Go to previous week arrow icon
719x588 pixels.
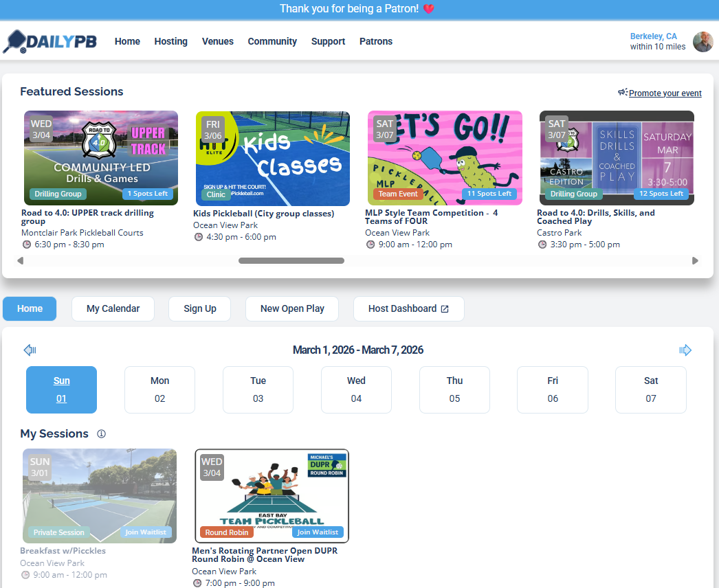(30, 350)
